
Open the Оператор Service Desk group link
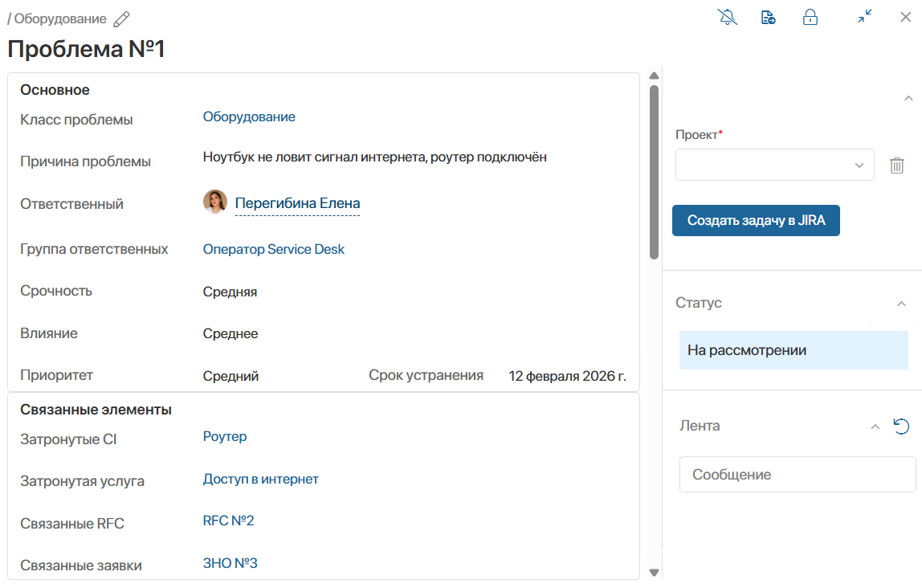click(273, 249)
